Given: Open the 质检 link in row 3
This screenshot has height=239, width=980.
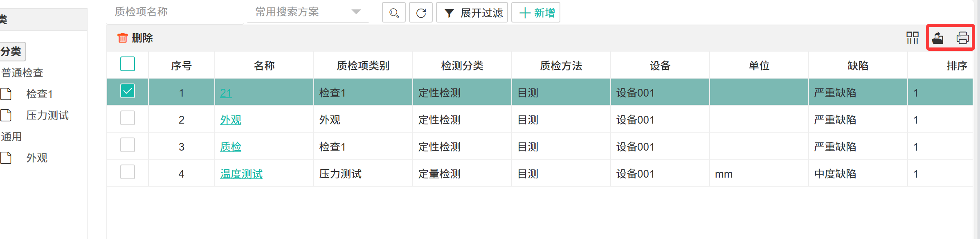Looking at the screenshot, I should (x=231, y=147).
